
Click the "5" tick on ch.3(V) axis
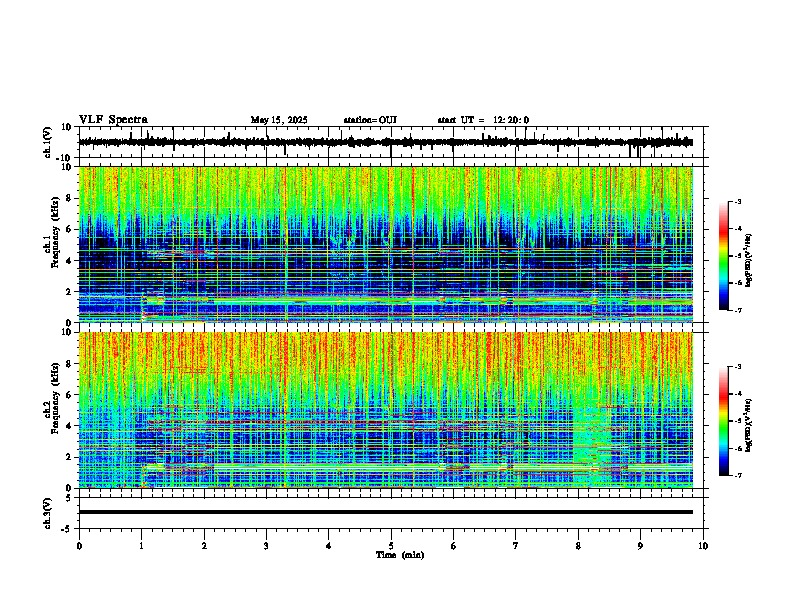(x=70, y=497)
